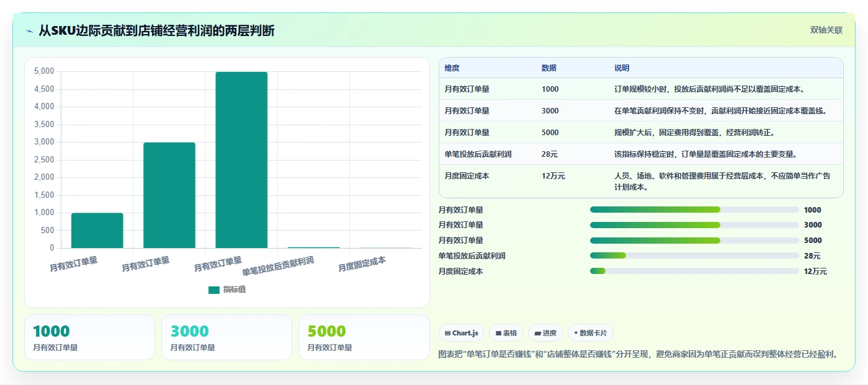868x385 pixels.
Task: Click the table cell showing 3000
Action: coord(550,110)
